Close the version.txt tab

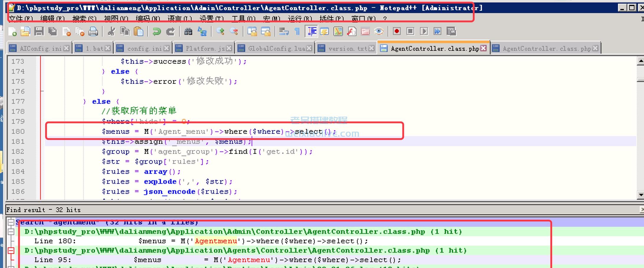(x=371, y=48)
